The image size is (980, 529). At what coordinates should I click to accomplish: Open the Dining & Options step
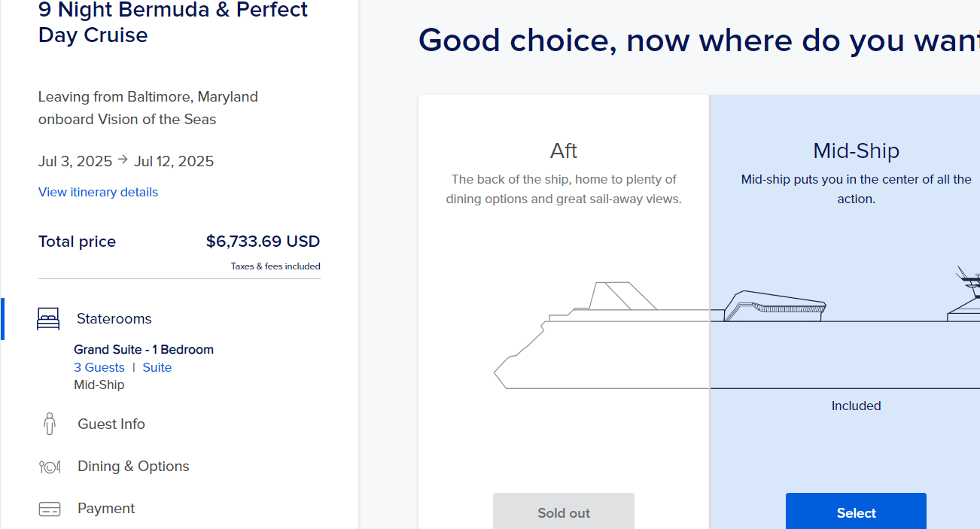[133, 466]
